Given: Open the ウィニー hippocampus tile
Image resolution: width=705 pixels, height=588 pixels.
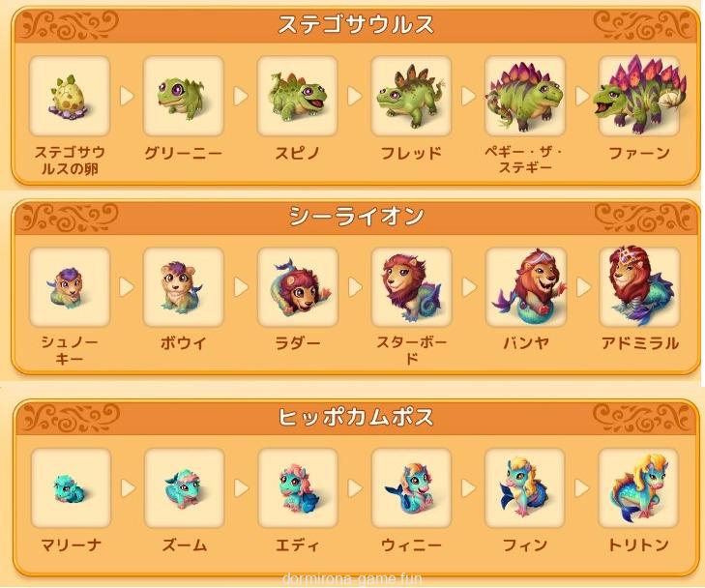Looking at the screenshot, I should coord(411,487).
